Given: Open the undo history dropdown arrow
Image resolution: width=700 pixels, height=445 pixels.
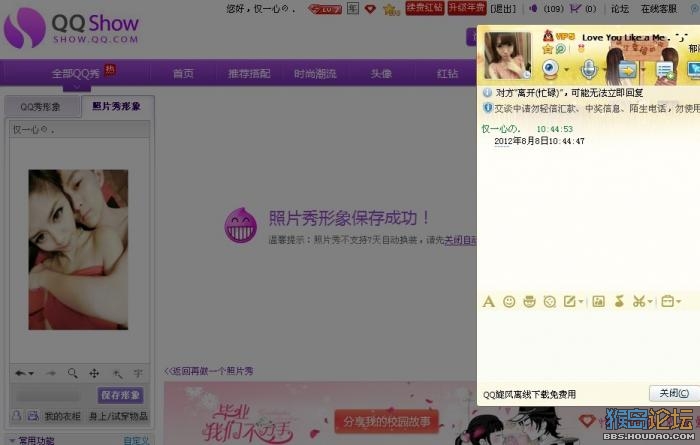Looking at the screenshot, I should [x=31, y=374].
